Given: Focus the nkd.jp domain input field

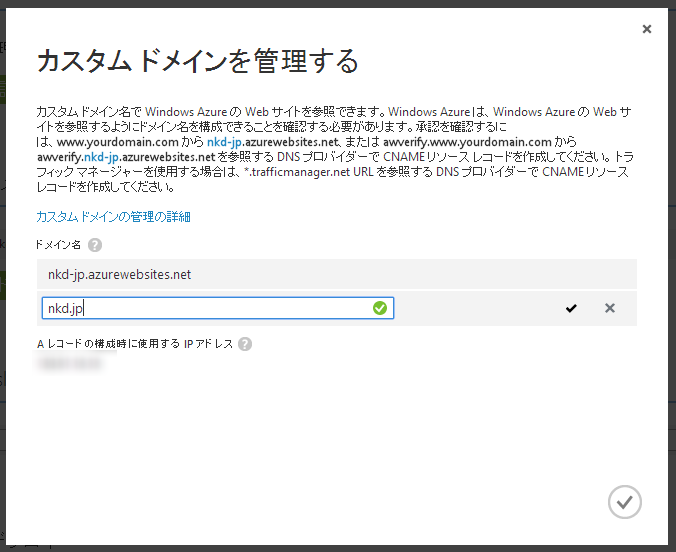Looking at the screenshot, I should coord(218,308).
